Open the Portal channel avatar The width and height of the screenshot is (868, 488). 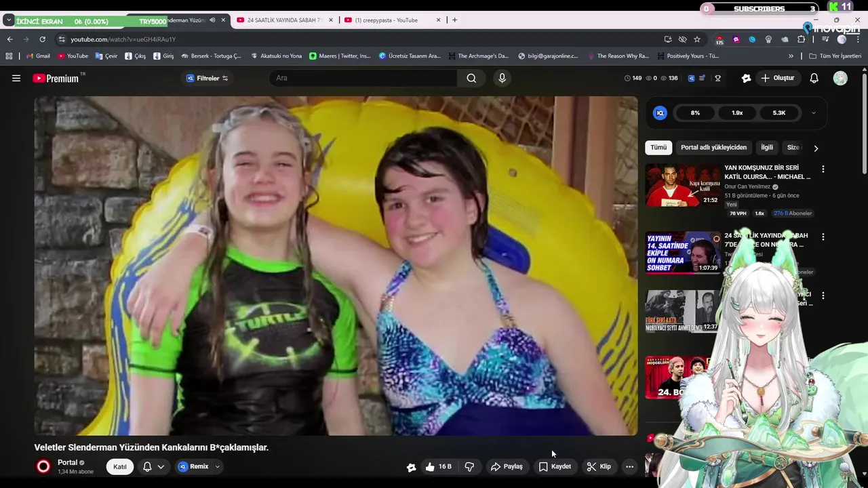pyautogui.click(x=43, y=466)
